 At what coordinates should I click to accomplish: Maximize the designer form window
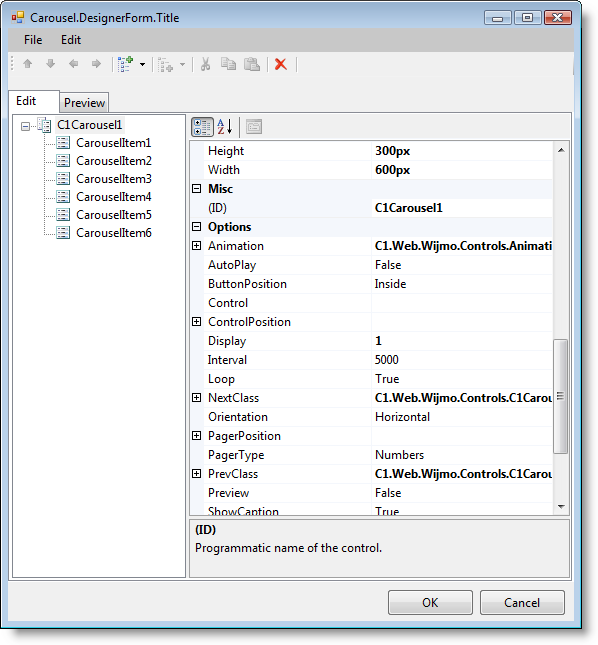coord(527,18)
